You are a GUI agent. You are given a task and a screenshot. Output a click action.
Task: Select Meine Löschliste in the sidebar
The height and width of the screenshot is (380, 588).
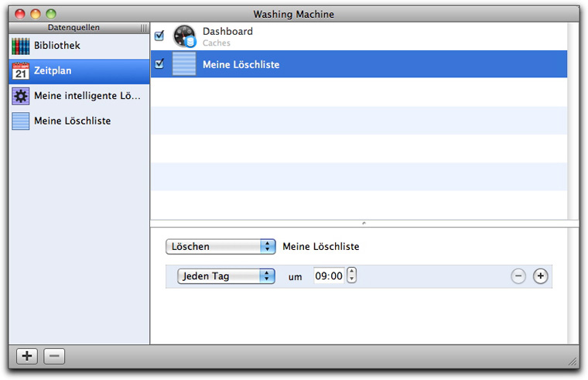click(x=79, y=122)
